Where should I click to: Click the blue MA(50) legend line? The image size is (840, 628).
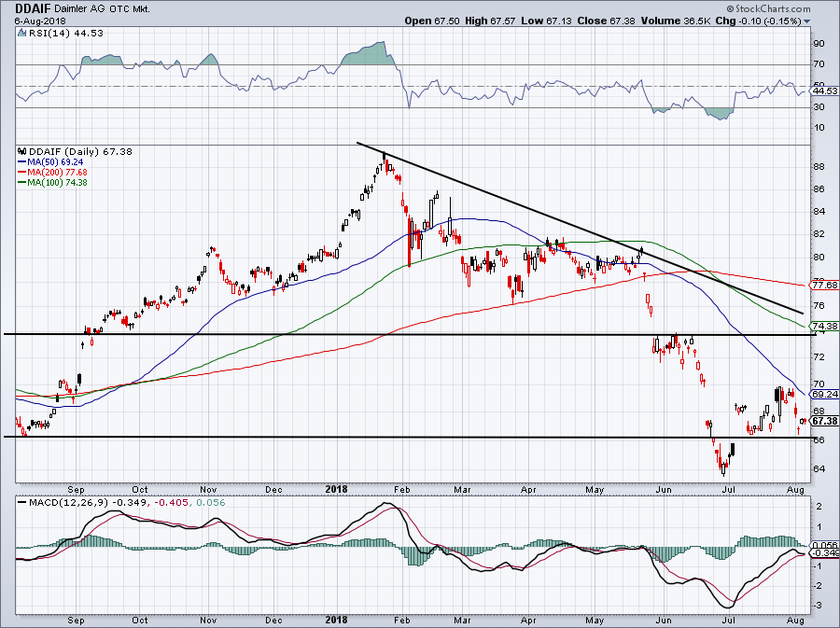pyautogui.click(x=22, y=161)
